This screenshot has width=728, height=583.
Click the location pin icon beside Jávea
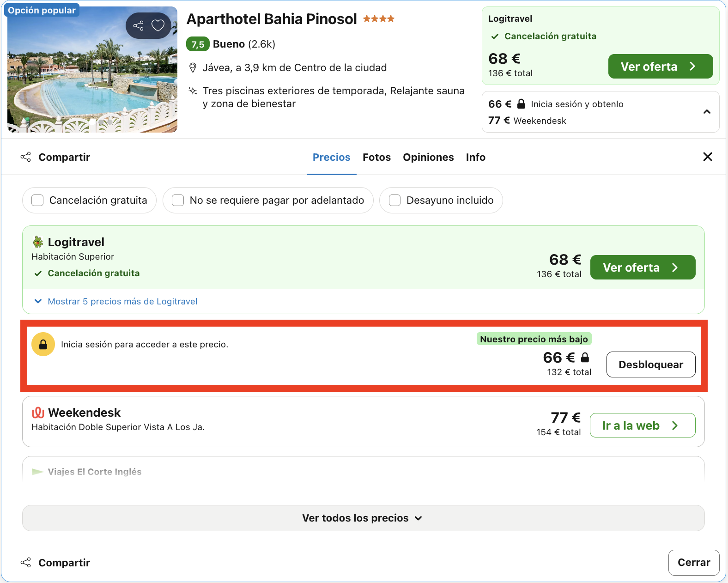[x=193, y=68]
